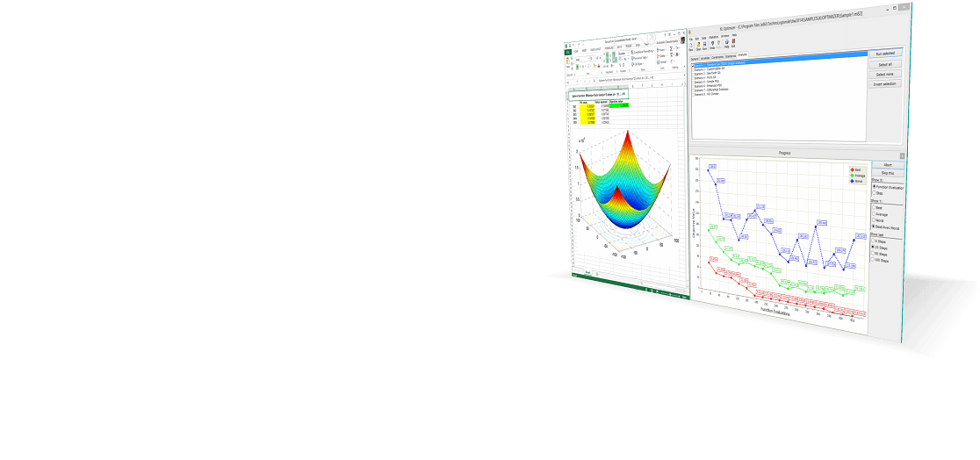Choose the 100 Steps radio option
980x460 pixels.
click(x=875, y=261)
